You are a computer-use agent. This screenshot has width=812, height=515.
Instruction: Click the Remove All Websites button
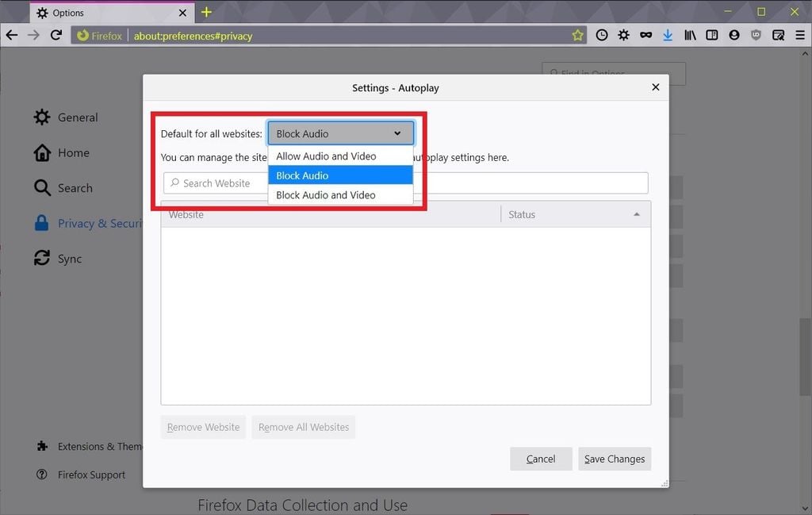pos(304,427)
